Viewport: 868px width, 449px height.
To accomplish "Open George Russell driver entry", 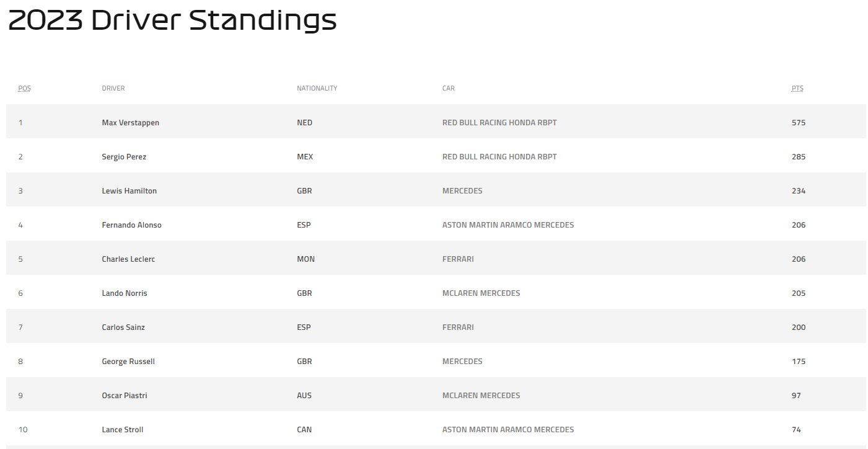I will (128, 362).
